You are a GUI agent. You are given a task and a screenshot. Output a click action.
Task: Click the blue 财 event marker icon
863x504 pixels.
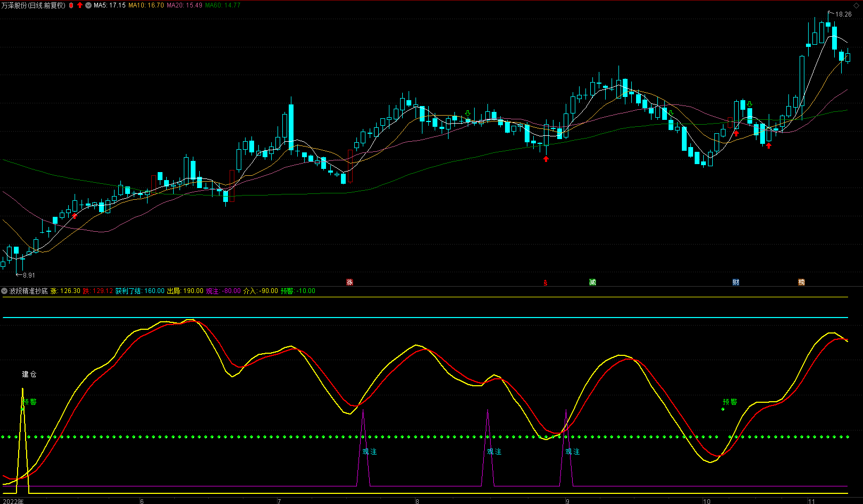point(736,282)
